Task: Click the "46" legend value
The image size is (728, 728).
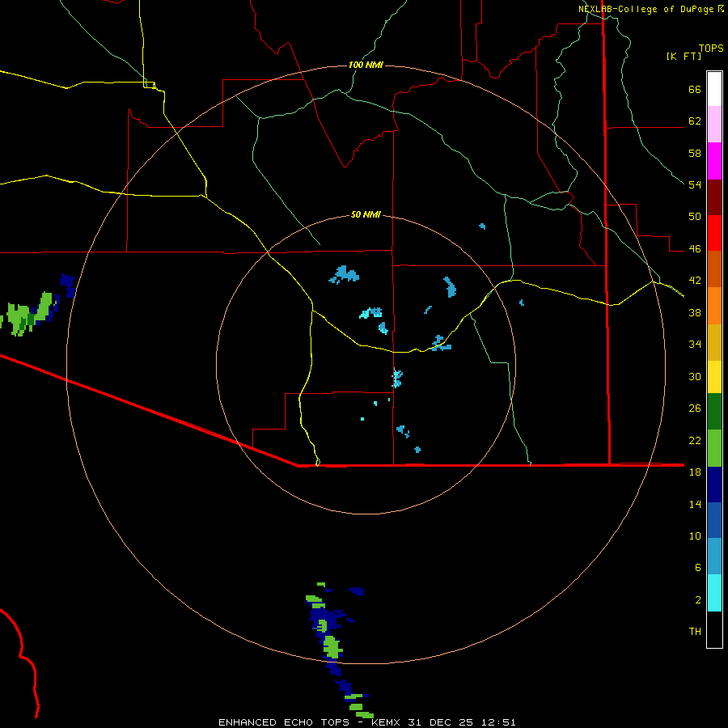Action: click(695, 249)
